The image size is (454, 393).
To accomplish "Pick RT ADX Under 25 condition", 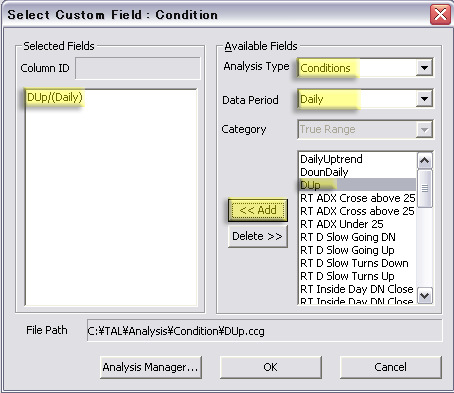I will click(342, 224).
